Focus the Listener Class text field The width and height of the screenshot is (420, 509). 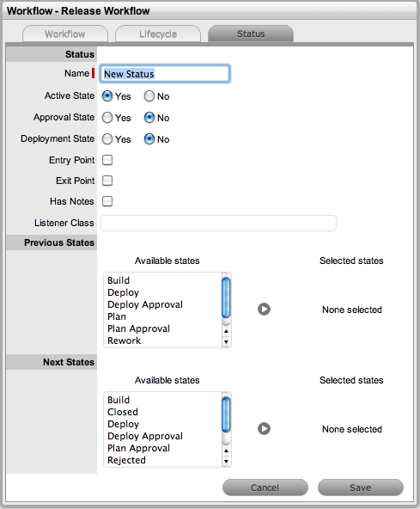[218, 223]
